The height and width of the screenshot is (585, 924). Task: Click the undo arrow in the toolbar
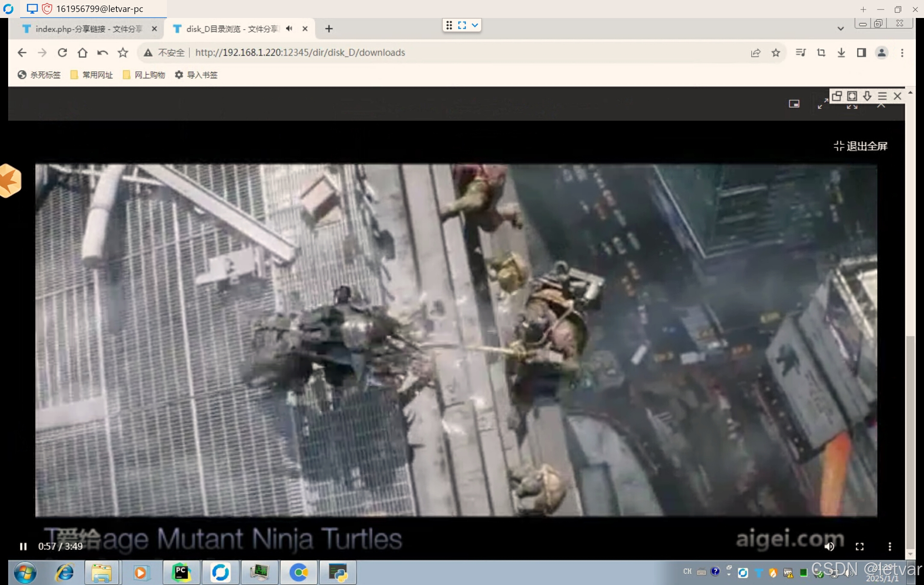tap(103, 53)
